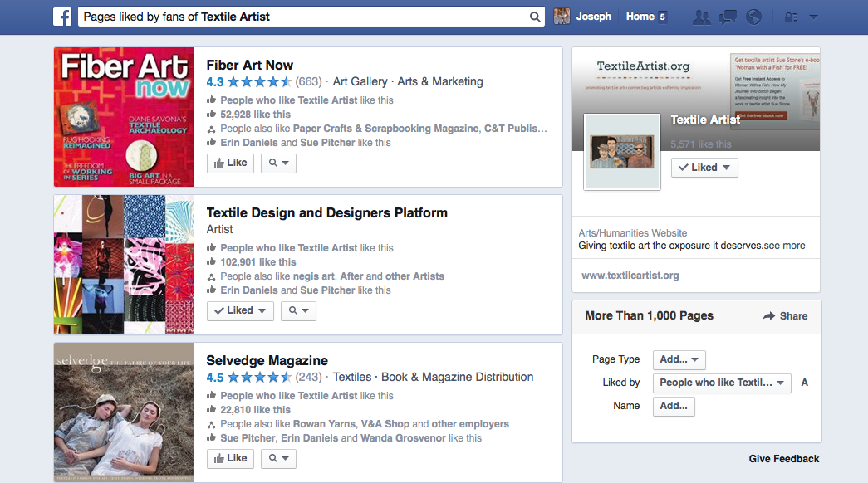Open the Fiber Art Now page title

[x=250, y=66]
